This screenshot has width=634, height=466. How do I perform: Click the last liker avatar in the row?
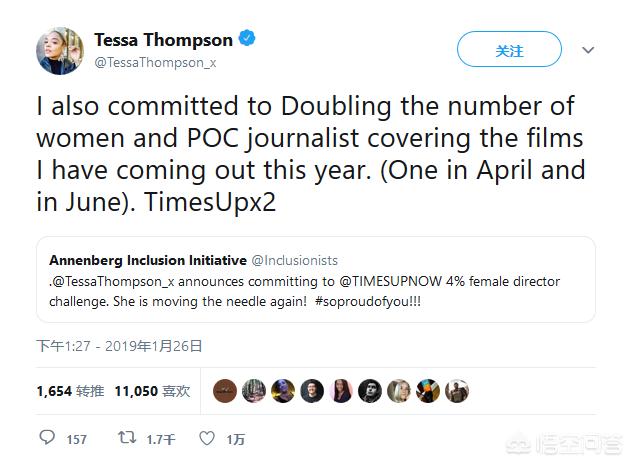[x=457, y=391]
